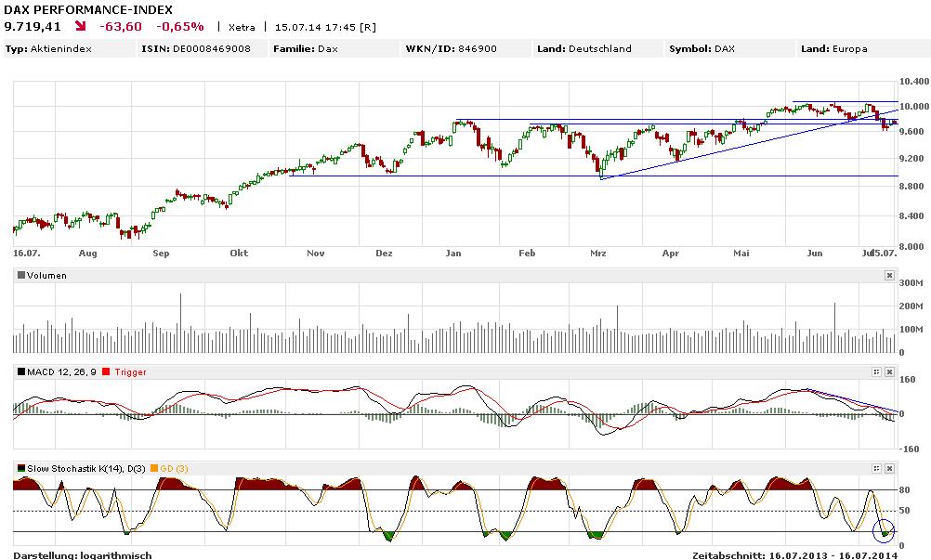Click the Slow Stochastik legend icon
Image resolution: width=931 pixels, height=560 pixels.
(21, 468)
